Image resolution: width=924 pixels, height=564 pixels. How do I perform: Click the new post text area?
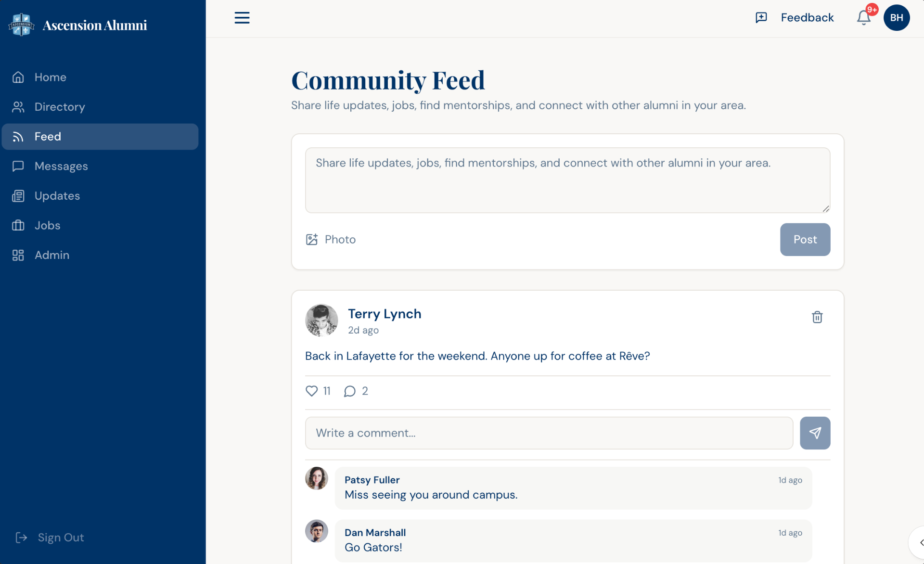click(567, 180)
